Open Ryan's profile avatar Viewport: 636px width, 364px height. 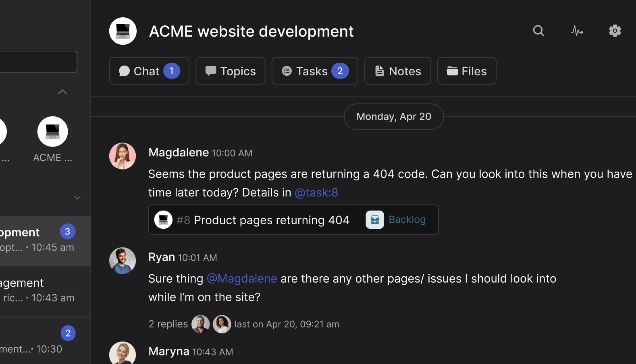[123, 261]
